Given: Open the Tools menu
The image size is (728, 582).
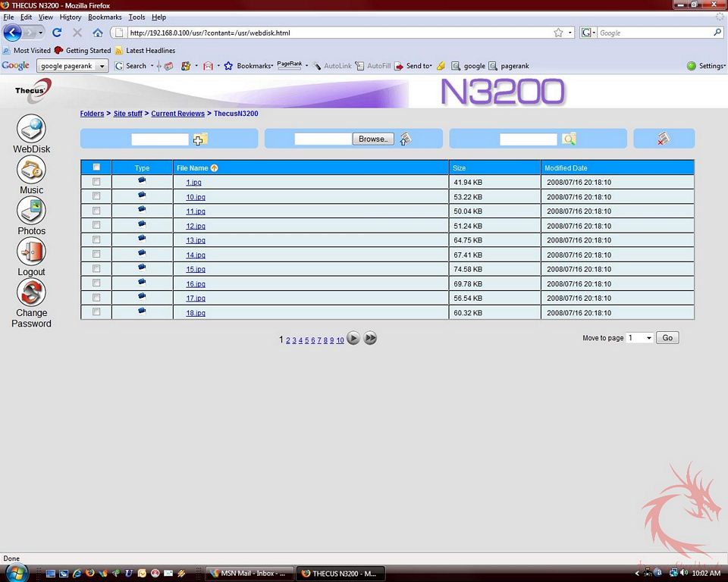Looking at the screenshot, I should pyautogui.click(x=136, y=17).
